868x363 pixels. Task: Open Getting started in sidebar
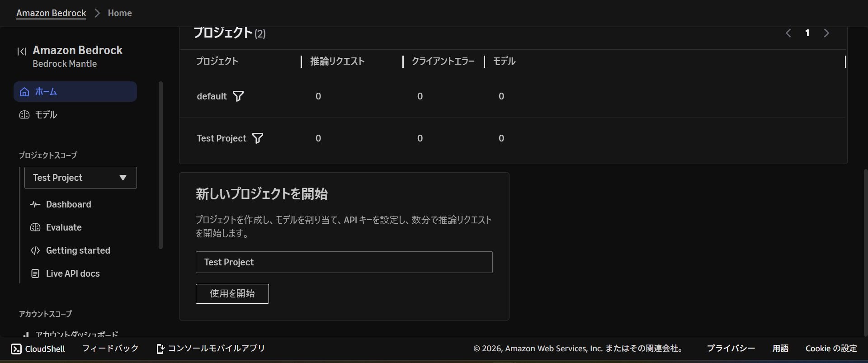tap(78, 250)
